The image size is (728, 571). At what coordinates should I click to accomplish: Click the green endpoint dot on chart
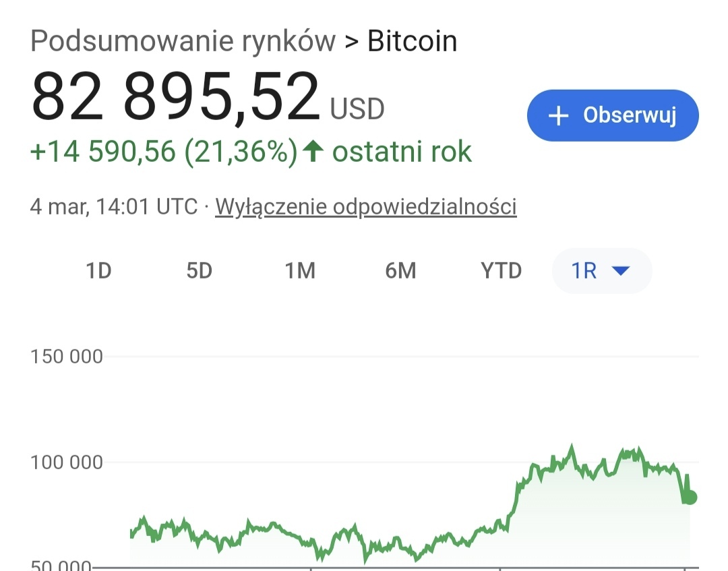click(690, 498)
